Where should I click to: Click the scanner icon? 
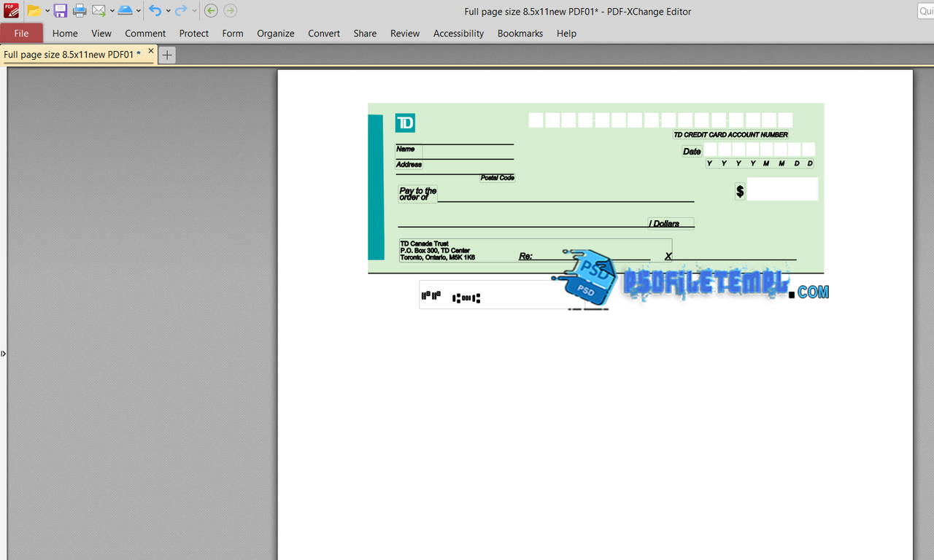126,11
